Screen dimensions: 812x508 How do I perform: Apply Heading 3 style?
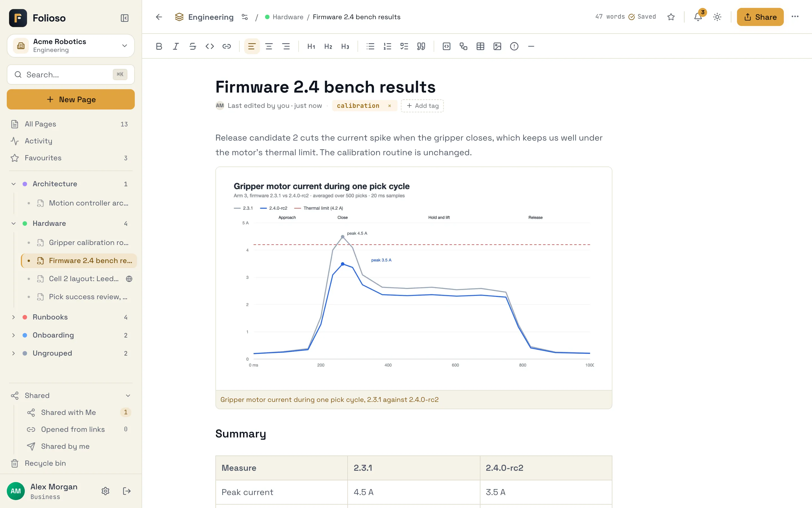[x=345, y=46]
